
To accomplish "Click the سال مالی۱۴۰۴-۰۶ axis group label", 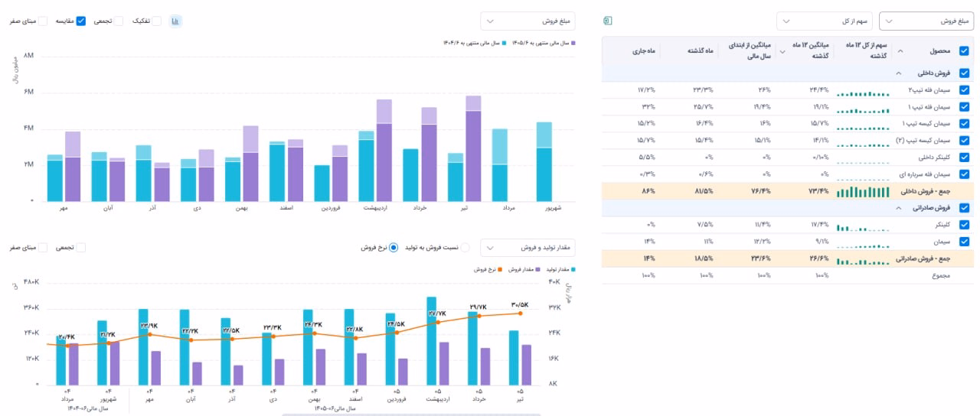I will (87, 409).
